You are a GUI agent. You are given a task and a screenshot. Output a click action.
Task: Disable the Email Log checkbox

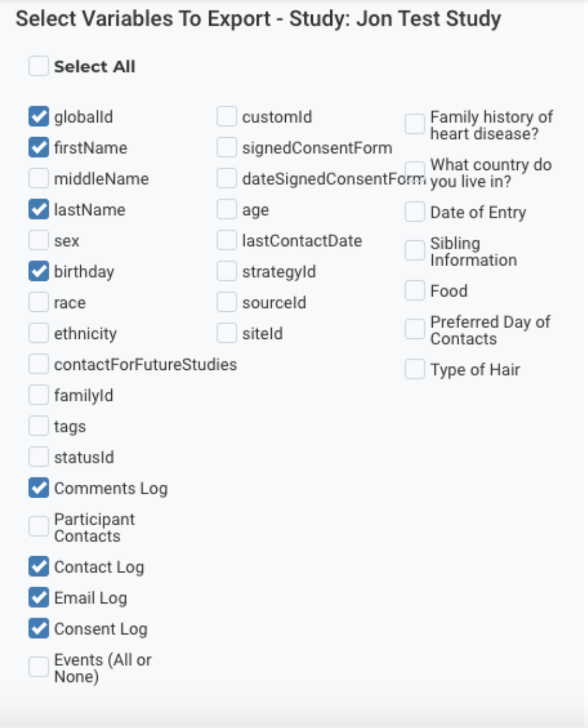39,598
